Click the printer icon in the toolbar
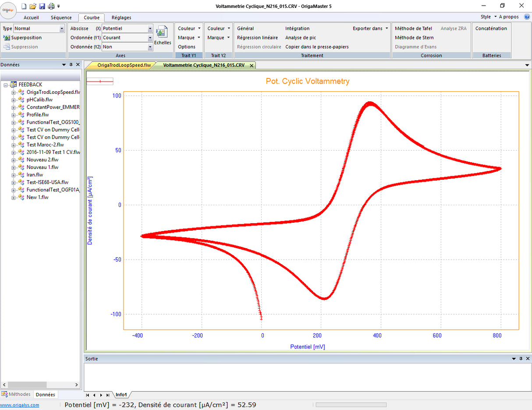This screenshot has width=532, height=410. point(51,6)
